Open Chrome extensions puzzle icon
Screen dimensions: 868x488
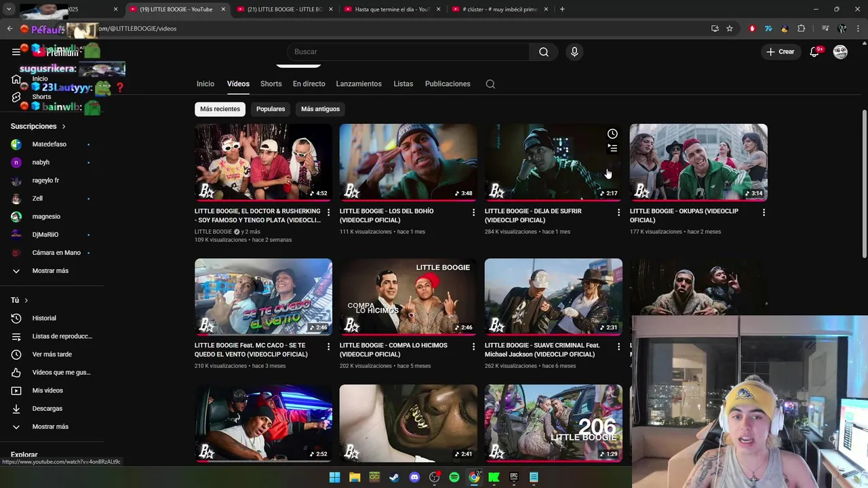pyautogui.click(x=802, y=28)
